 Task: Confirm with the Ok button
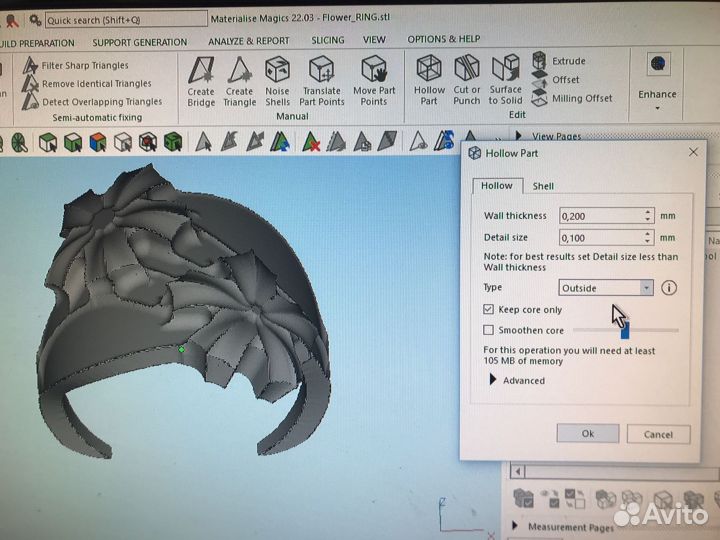pos(588,433)
